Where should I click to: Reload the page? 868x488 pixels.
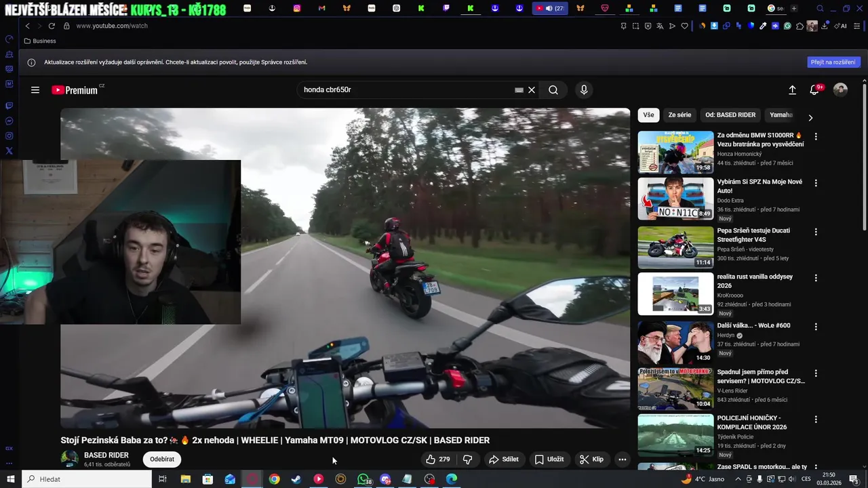(52, 26)
